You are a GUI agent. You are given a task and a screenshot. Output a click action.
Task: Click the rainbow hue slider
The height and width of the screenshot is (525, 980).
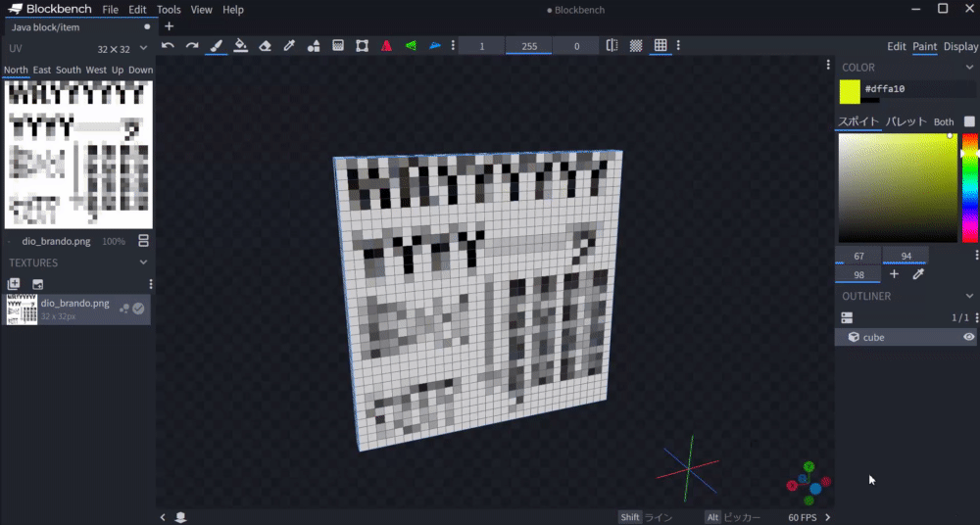969,187
